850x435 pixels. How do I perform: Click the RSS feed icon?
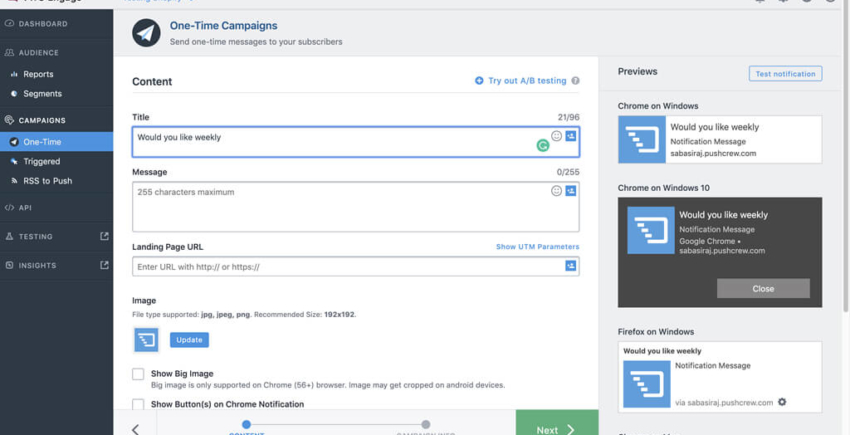(14, 181)
